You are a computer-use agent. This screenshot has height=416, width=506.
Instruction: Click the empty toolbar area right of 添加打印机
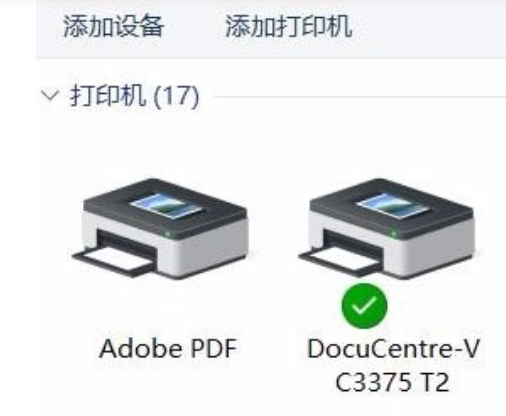pyautogui.click(x=430, y=28)
